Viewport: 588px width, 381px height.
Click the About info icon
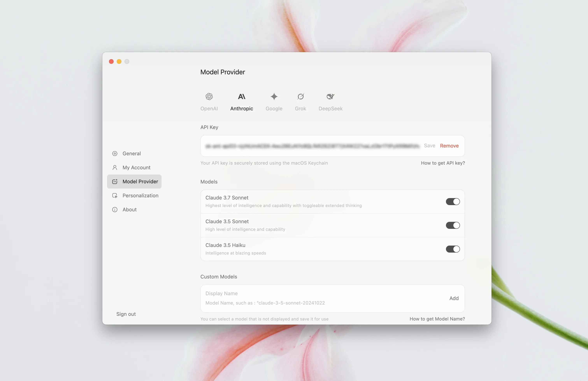pyautogui.click(x=115, y=210)
